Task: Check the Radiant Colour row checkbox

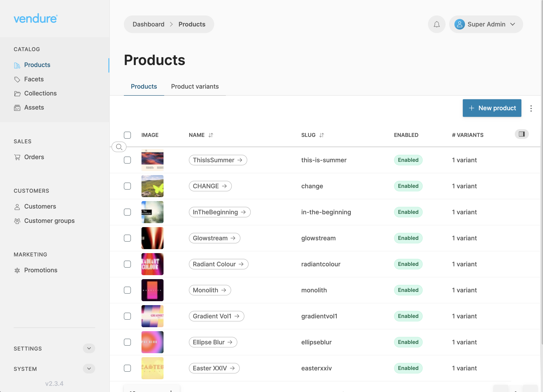Action: pos(127,264)
